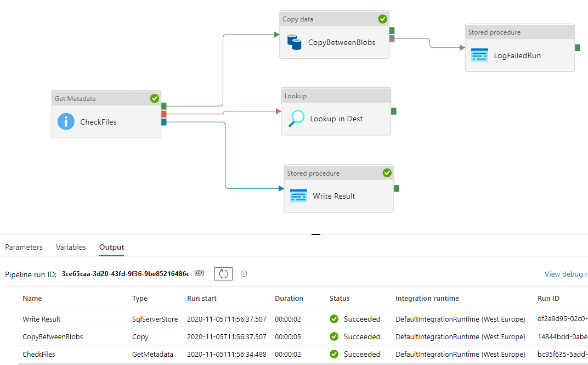Select the CopyBetweenBlobs row in output
Viewport: 588px width, 365px height.
[53, 336]
